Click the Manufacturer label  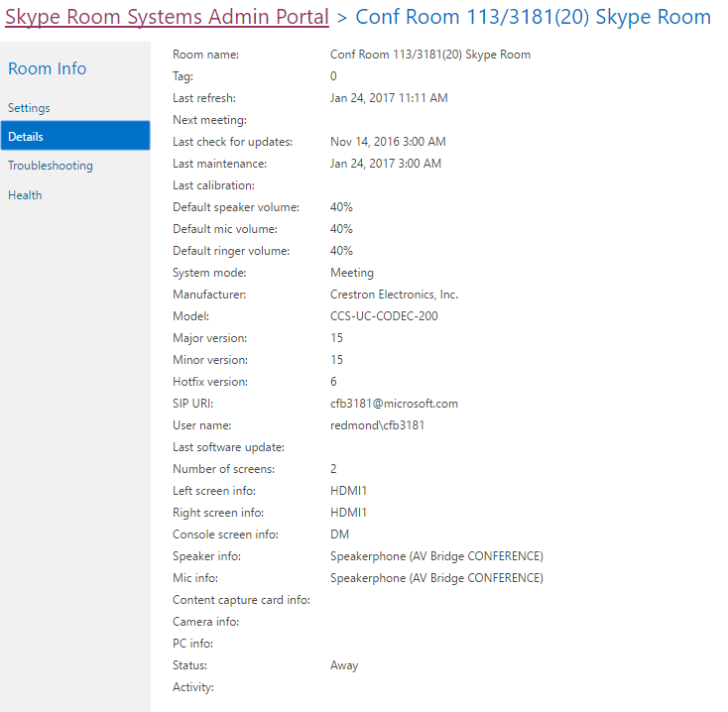tap(209, 295)
